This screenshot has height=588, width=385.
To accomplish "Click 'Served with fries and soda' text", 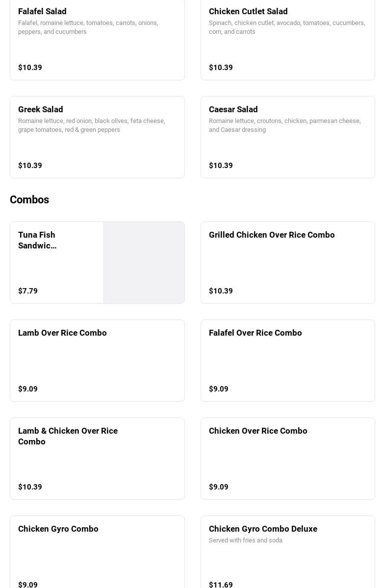I will tap(246, 540).
